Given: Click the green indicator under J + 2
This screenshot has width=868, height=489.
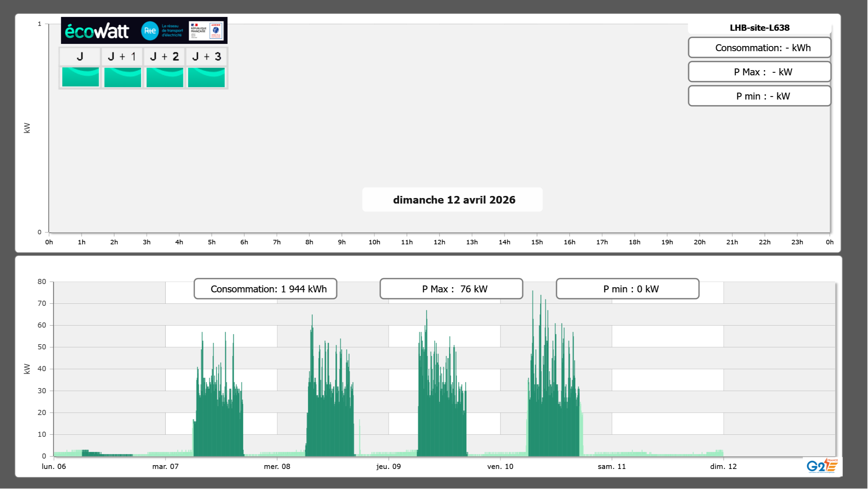Looking at the screenshot, I should [165, 77].
